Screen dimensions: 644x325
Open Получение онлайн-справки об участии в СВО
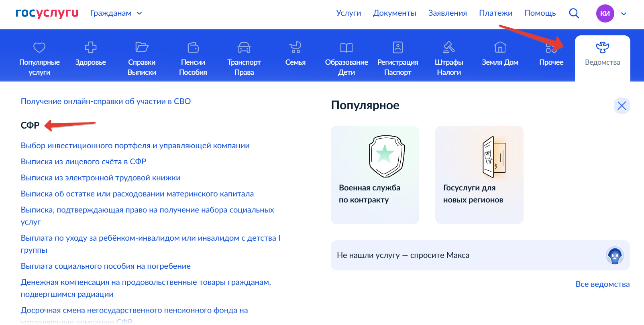pos(106,101)
